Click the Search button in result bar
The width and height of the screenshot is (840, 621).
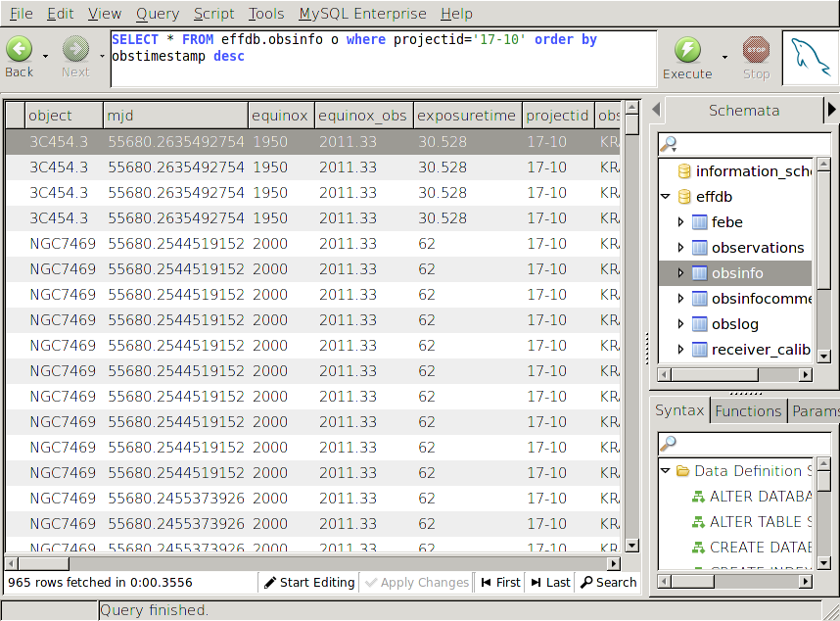point(609,583)
